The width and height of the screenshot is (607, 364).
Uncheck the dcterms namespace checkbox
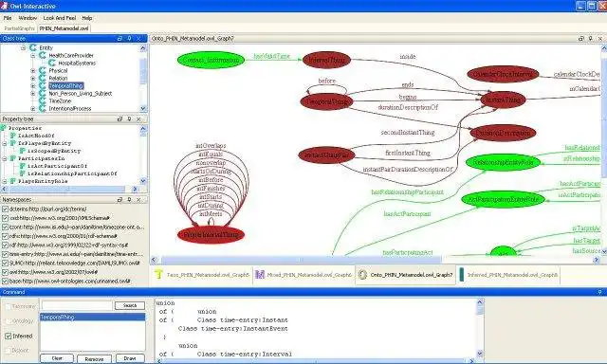5,209
